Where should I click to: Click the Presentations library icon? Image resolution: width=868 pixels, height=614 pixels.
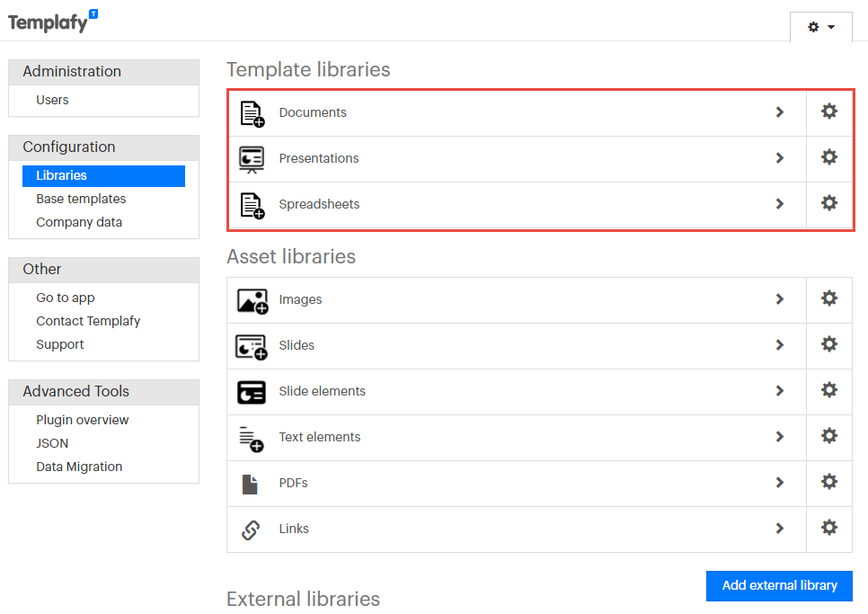click(252, 159)
